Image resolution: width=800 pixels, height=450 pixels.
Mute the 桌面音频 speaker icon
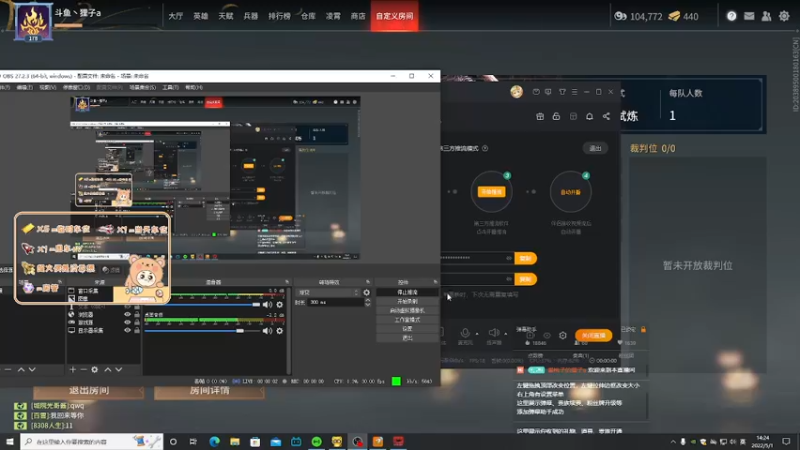point(267,331)
